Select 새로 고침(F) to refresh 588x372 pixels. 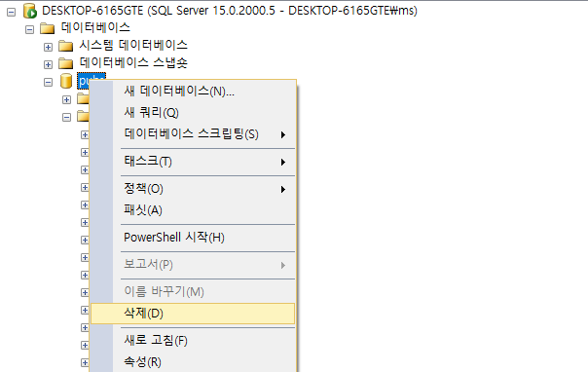point(193,341)
